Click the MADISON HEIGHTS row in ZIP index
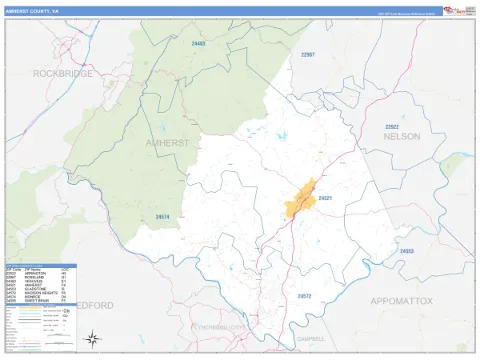The image size is (480, 360). (x=36, y=293)
